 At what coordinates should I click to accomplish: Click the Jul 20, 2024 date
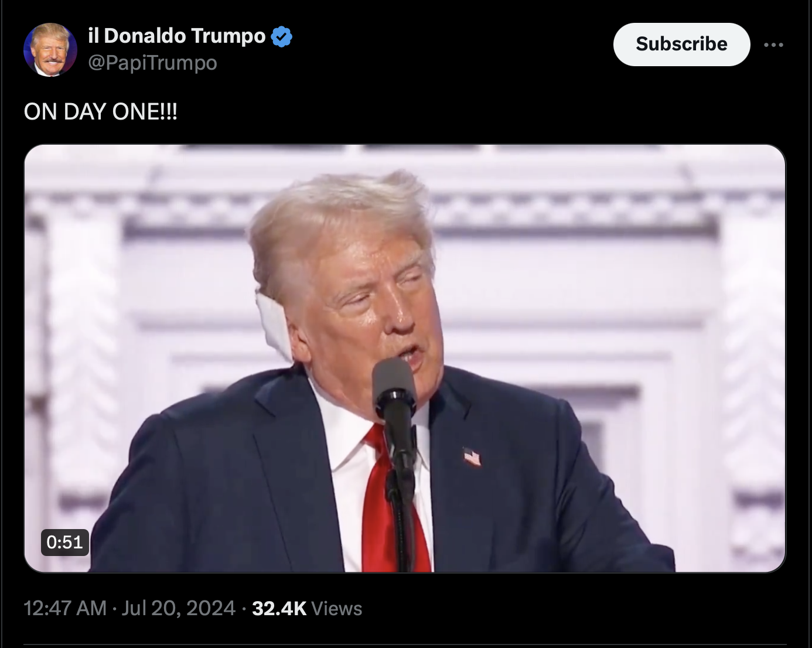pyautogui.click(x=179, y=608)
